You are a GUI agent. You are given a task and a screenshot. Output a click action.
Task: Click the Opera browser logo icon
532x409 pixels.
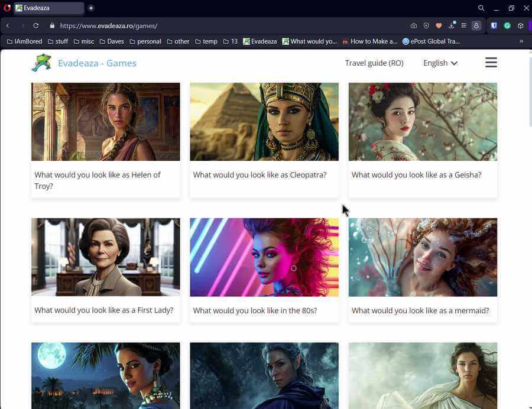tap(7, 8)
